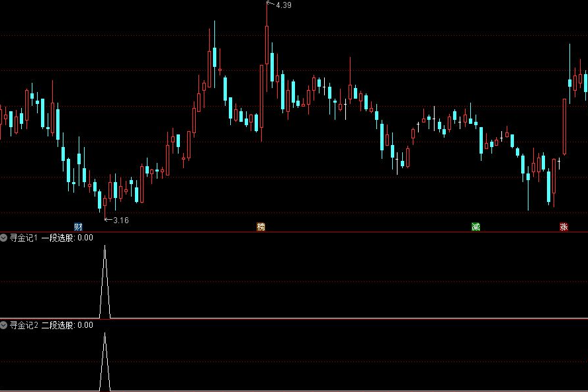
Task: Select the candlestick at the 4.39 high
Action: click(267, 45)
